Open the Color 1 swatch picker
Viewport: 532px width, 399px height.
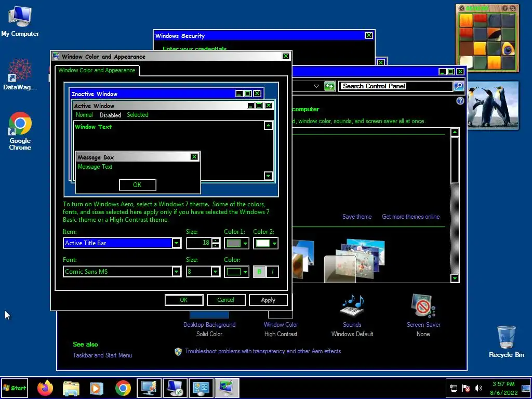coord(236,243)
